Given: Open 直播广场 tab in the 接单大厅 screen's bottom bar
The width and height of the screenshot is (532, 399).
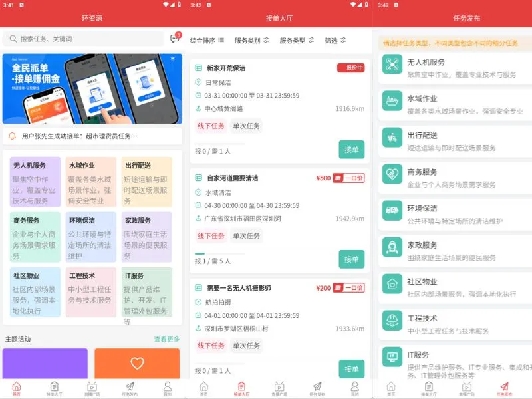Looking at the screenshot, I should 279,389.
